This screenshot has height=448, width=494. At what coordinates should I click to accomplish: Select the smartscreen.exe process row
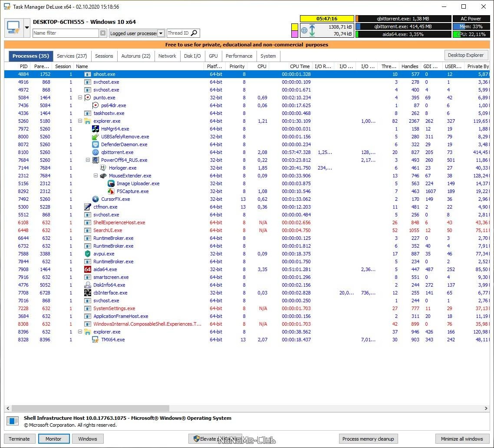[247, 278]
